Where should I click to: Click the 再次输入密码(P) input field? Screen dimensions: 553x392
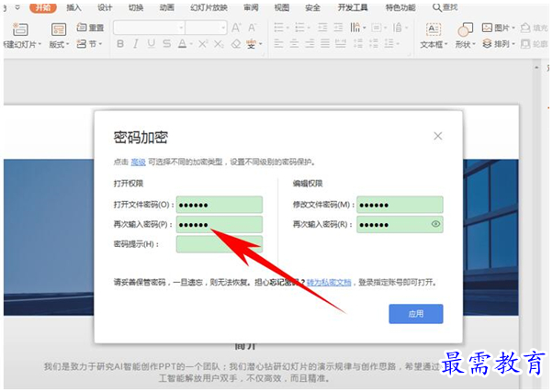(x=220, y=224)
